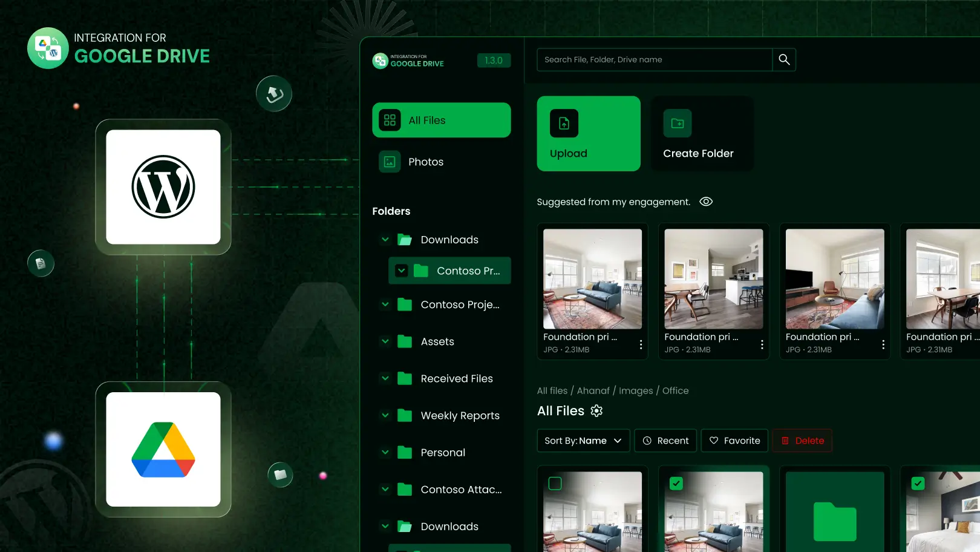Select All Files in sidebar
The image size is (980, 552).
(441, 120)
